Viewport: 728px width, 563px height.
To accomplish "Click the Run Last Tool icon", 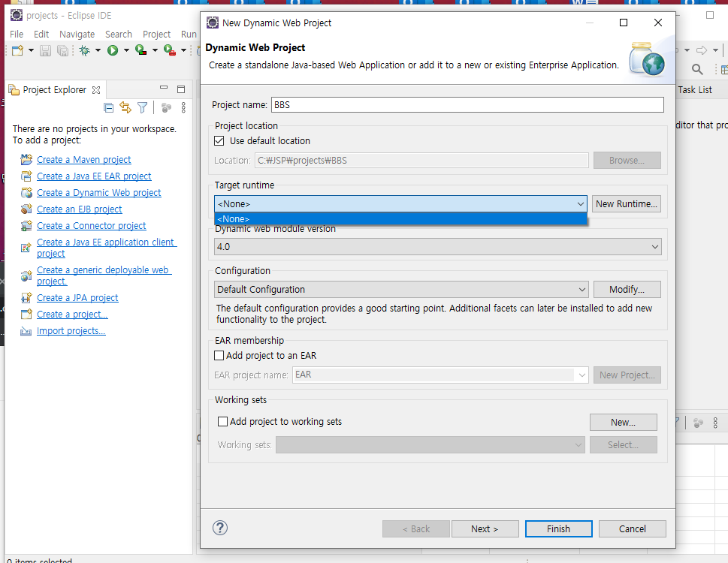I will pyautogui.click(x=170, y=50).
